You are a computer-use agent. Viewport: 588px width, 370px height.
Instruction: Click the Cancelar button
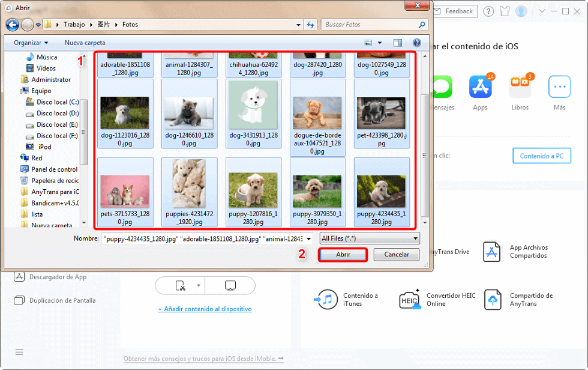(x=397, y=255)
